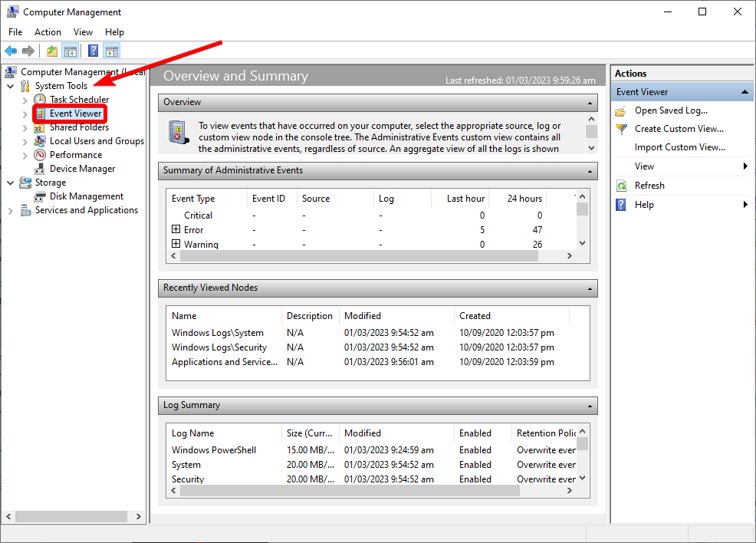
Task: Click the green Refresh icon in Actions
Action: 622,186
